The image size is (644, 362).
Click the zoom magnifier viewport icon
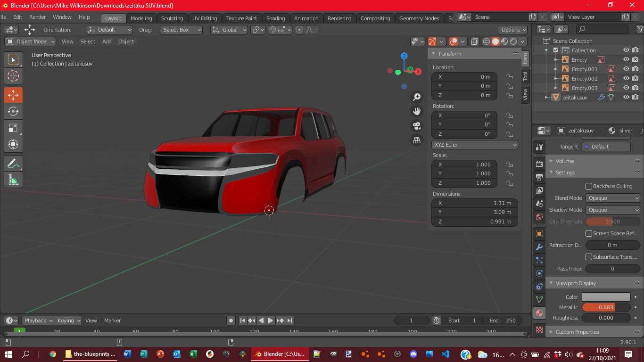tap(417, 97)
